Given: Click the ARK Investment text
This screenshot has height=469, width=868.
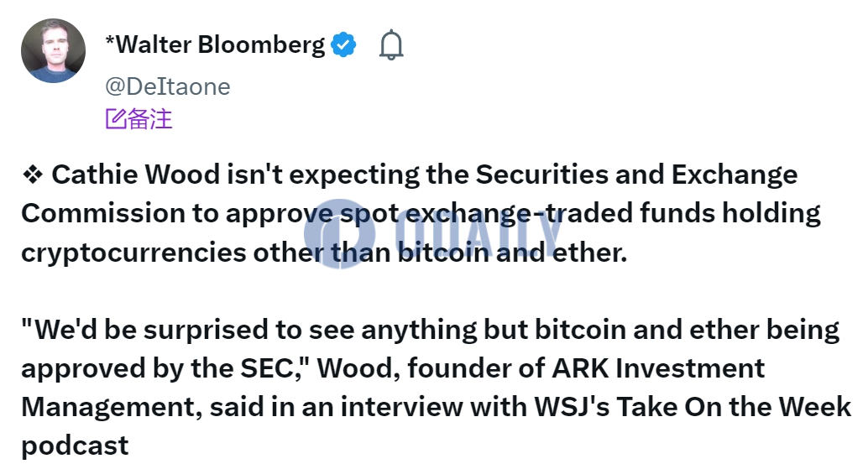Looking at the screenshot, I should (x=658, y=368).
